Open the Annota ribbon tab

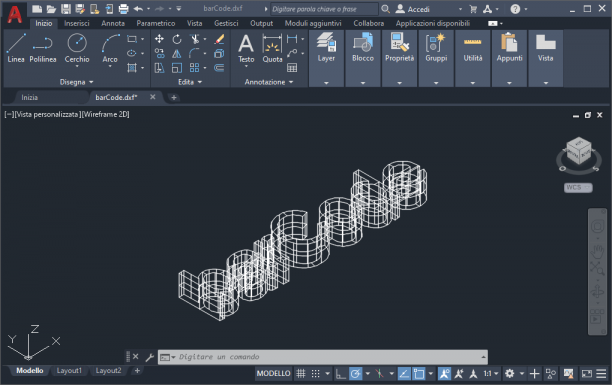(113, 23)
